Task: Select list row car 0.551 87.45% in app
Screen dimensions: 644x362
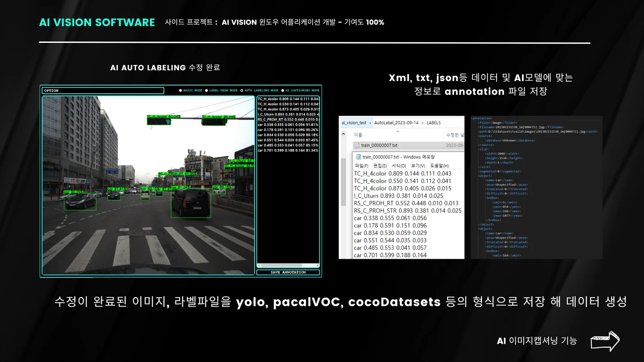Action: click(x=288, y=140)
